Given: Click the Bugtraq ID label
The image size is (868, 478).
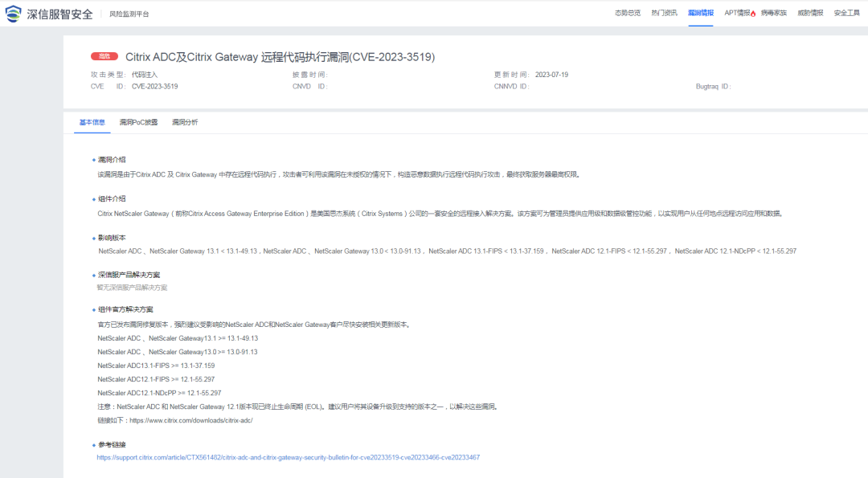Looking at the screenshot, I should coord(713,86).
